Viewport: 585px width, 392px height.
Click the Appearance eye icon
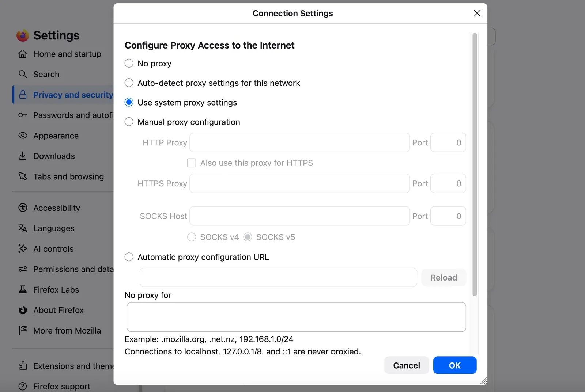[x=23, y=136]
